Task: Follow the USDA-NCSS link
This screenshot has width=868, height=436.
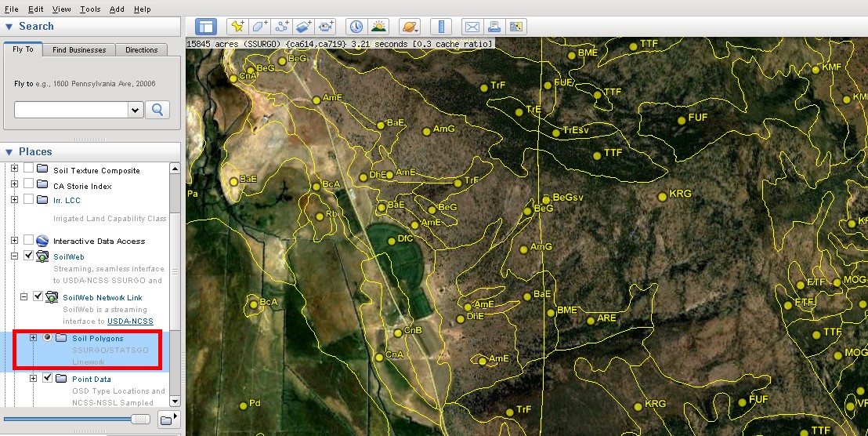Action: 130,322
